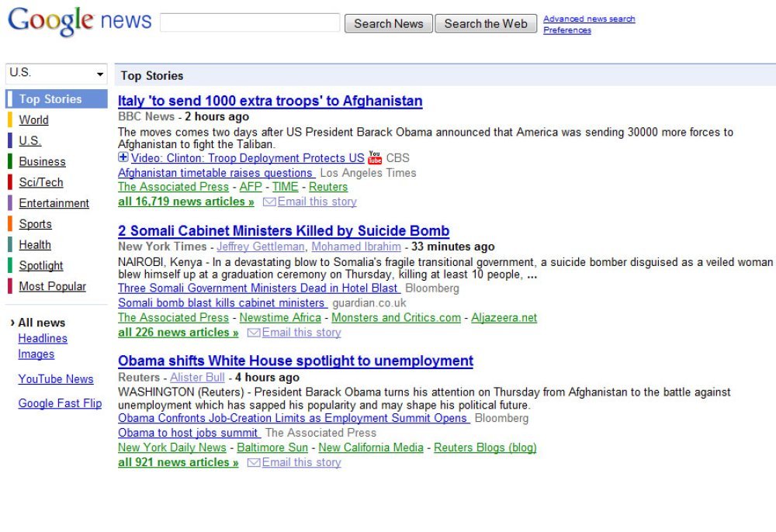Open Advanced news search link

click(x=589, y=19)
